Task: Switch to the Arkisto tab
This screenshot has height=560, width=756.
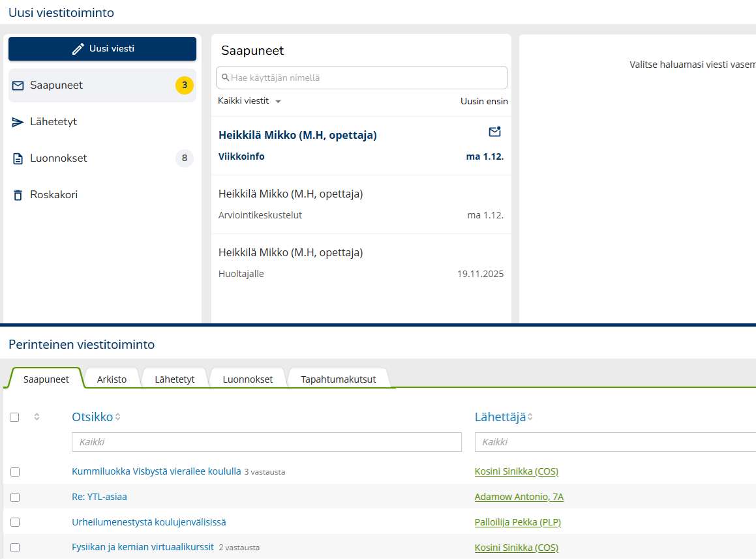Action: pos(112,379)
